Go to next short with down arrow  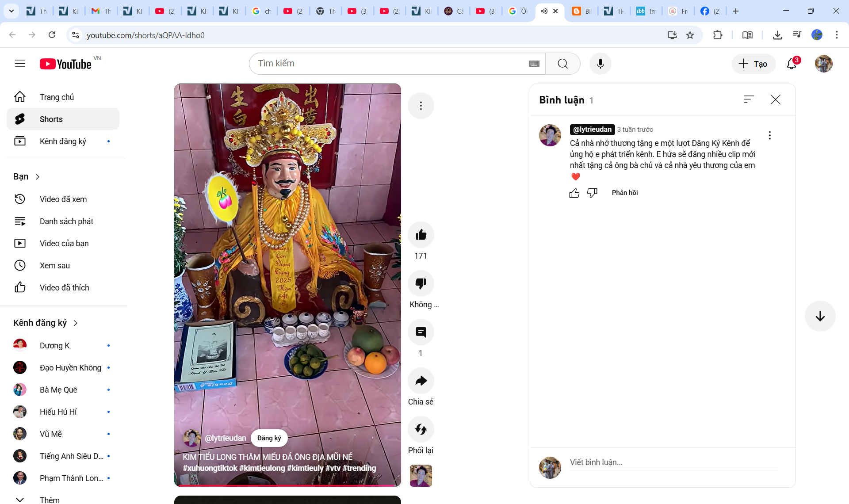tap(820, 316)
